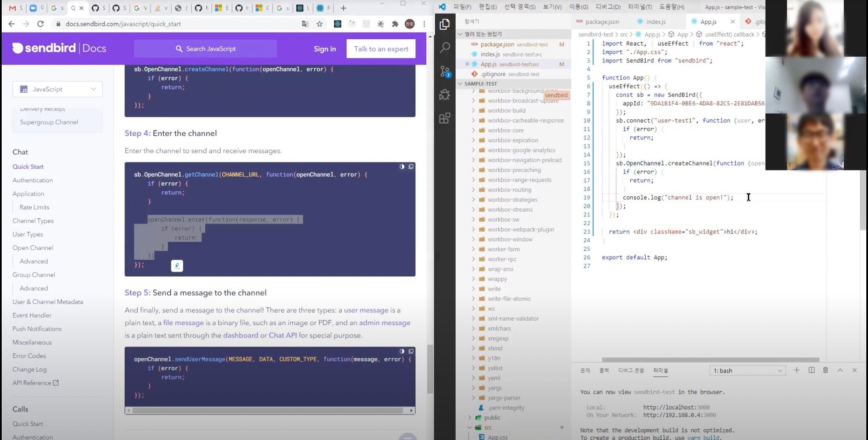
Task: Click the floating widget below highlighted code
Action: coord(177,266)
